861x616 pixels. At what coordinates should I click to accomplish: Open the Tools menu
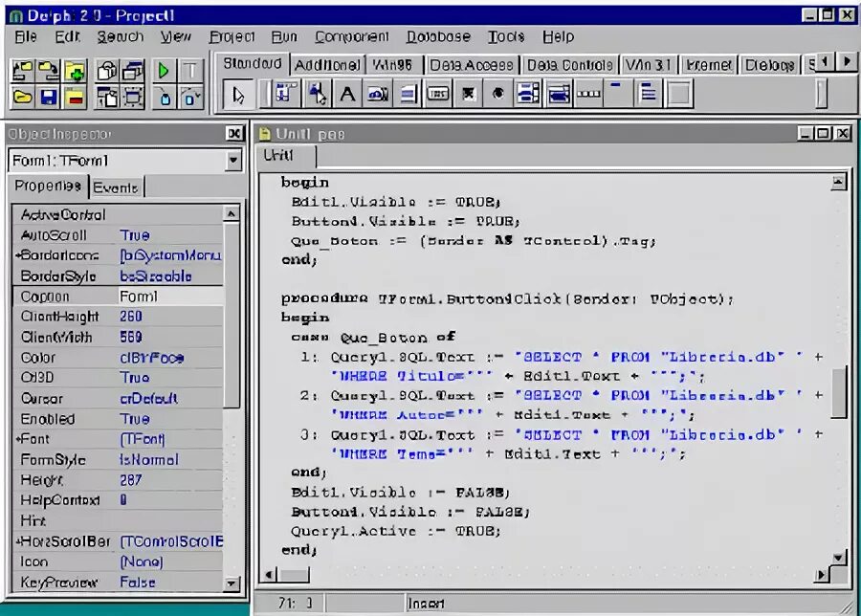506,36
